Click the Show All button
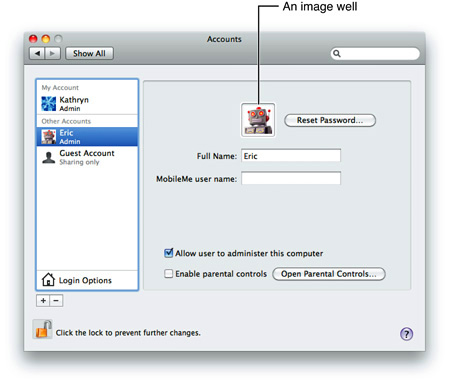449x384 pixels. point(89,53)
